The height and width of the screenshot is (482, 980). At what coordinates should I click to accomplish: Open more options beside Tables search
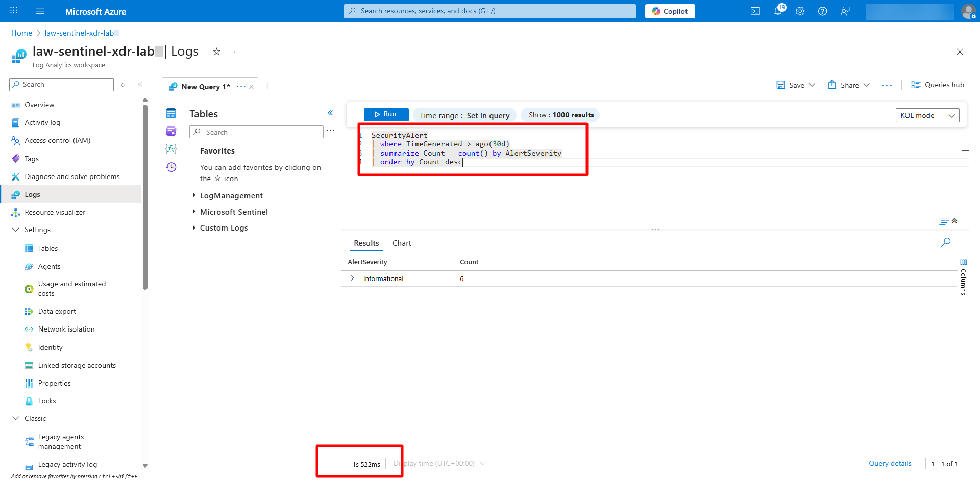(x=331, y=131)
